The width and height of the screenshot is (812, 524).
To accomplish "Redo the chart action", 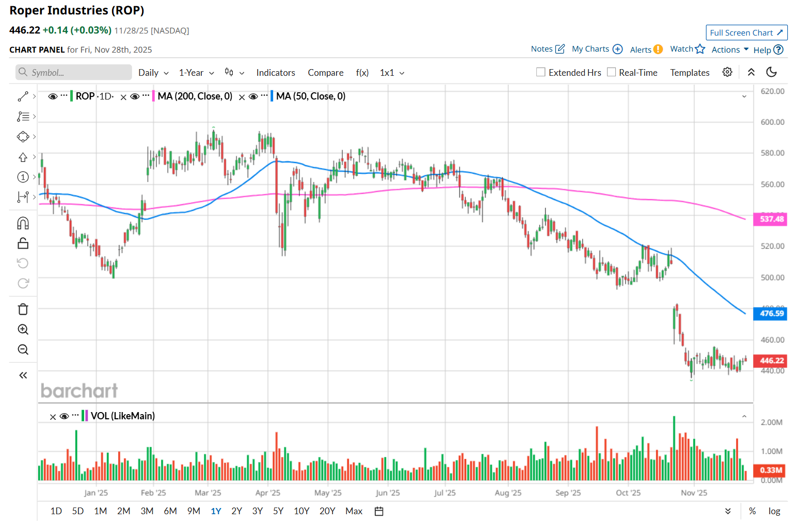I will pyautogui.click(x=23, y=283).
